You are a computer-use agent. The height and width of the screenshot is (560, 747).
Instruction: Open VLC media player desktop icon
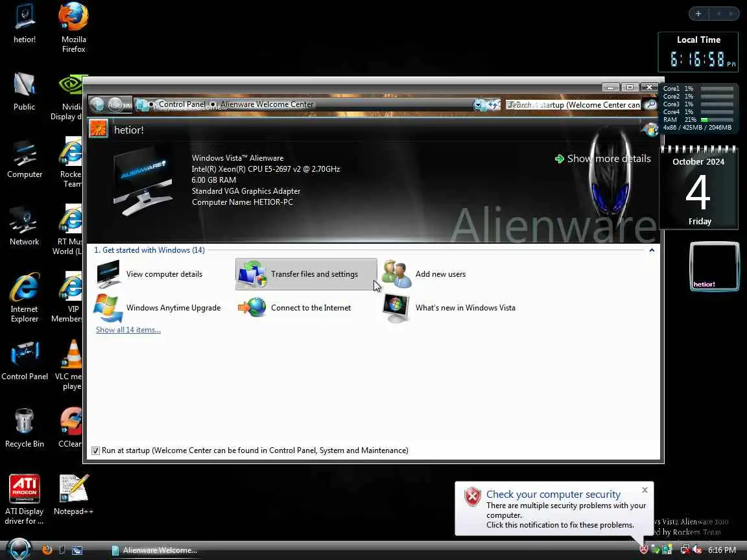70,365
